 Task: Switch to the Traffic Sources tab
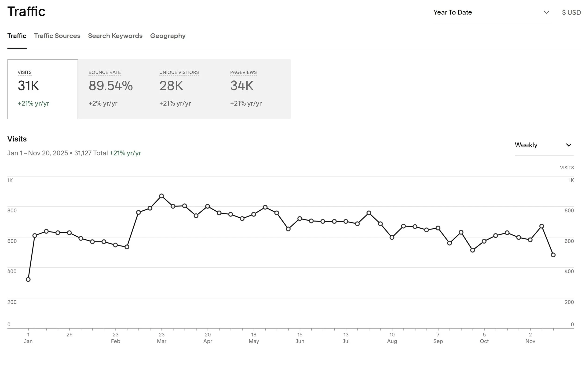tap(57, 36)
